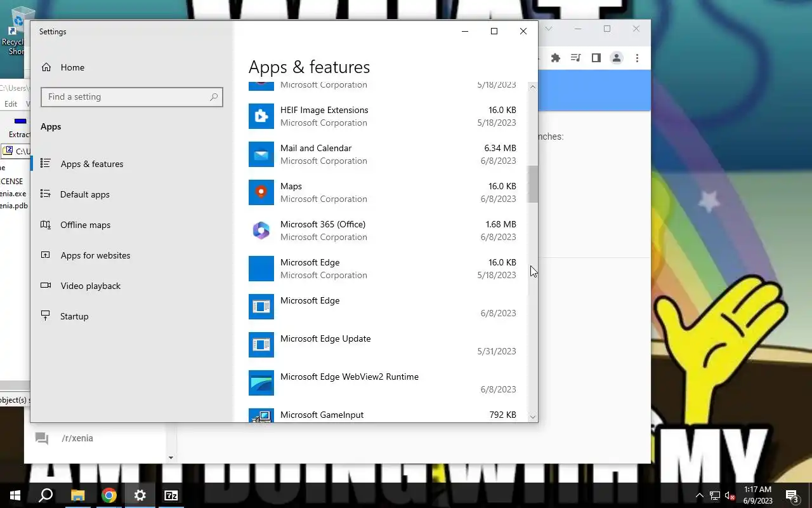Click the 792 KB size value
Image resolution: width=812 pixels, height=508 pixels.
[502, 415]
